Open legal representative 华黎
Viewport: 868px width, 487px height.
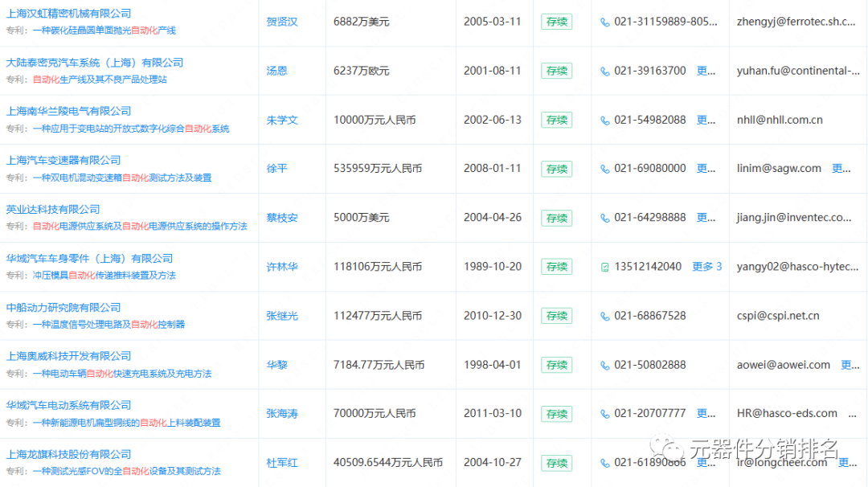pos(276,365)
